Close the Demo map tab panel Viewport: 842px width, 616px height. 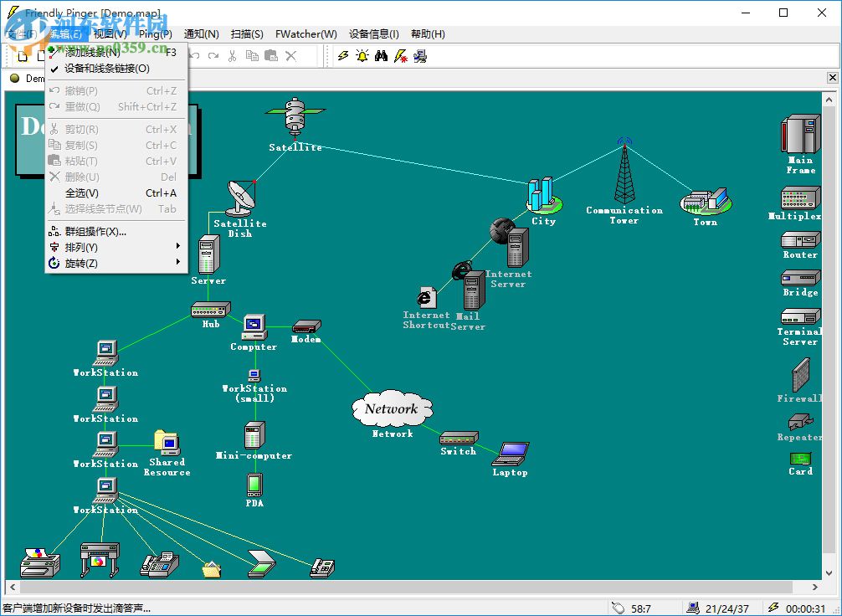832,78
